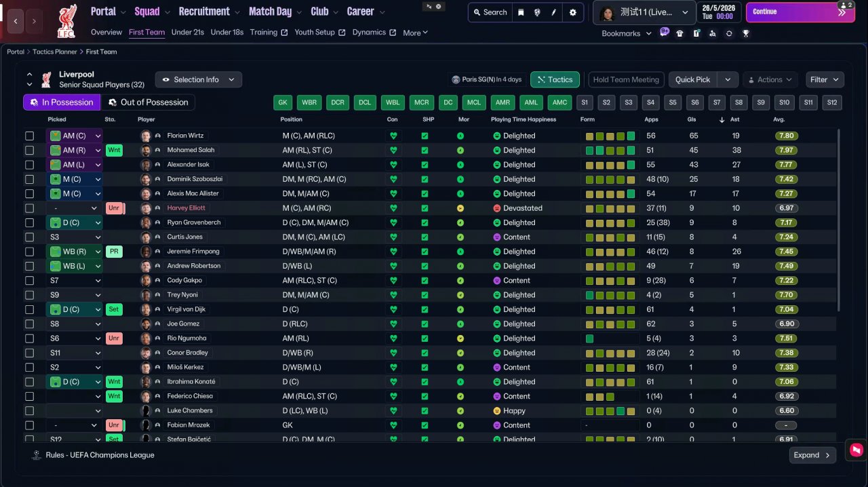Viewport: 868px width, 487px height.
Task: Go to the Under 21s tab
Action: pos(188,33)
